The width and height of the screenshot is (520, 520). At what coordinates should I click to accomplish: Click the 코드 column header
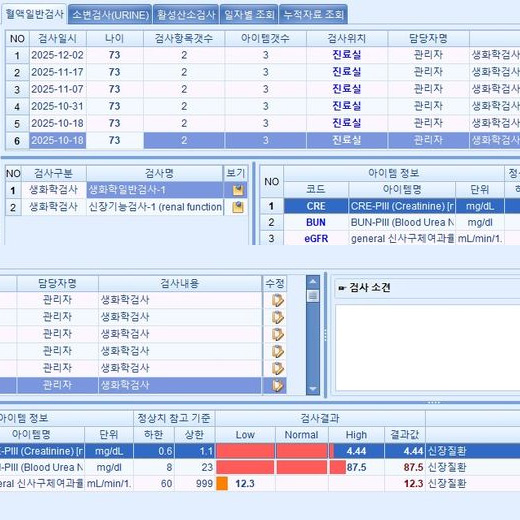click(316, 190)
